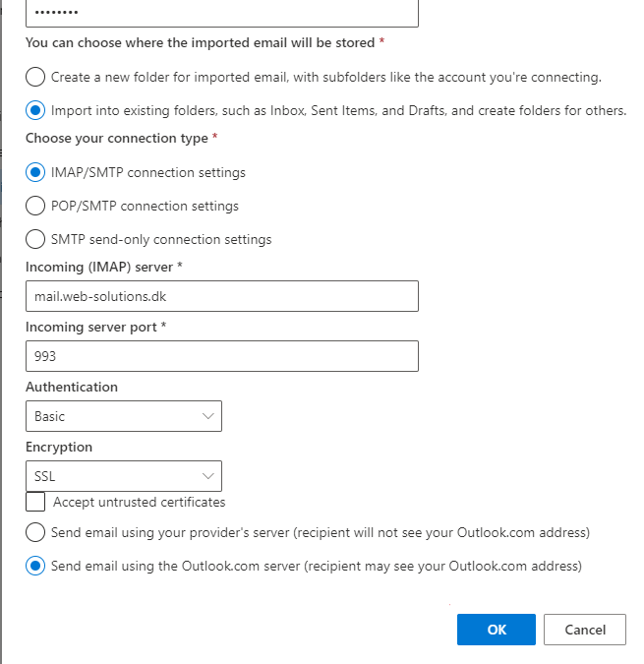This screenshot has height=664, width=644.
Task: Click the chevron arrow in Encryption box
Action: tap(207, 476)
